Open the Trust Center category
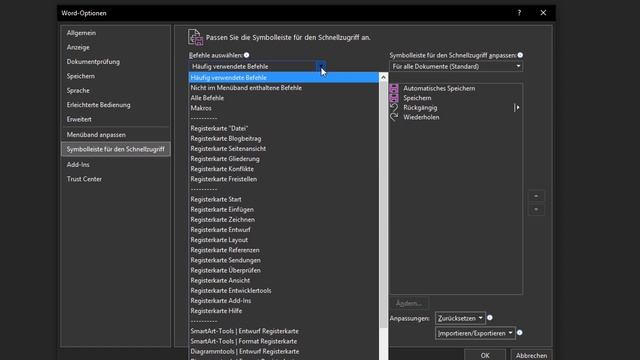The width and height of the screenshot is (640, 360). click(x=116, y=179)
